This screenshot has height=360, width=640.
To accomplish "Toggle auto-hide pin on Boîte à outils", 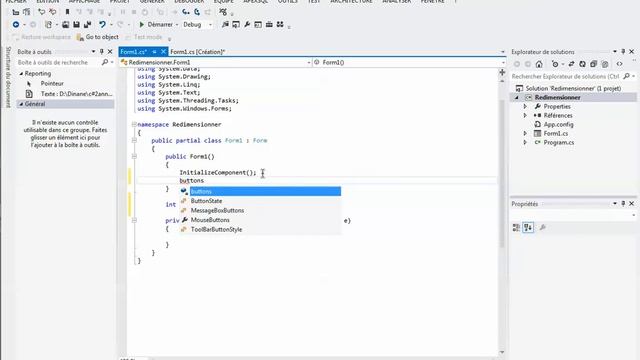I will tap(102, 52).
